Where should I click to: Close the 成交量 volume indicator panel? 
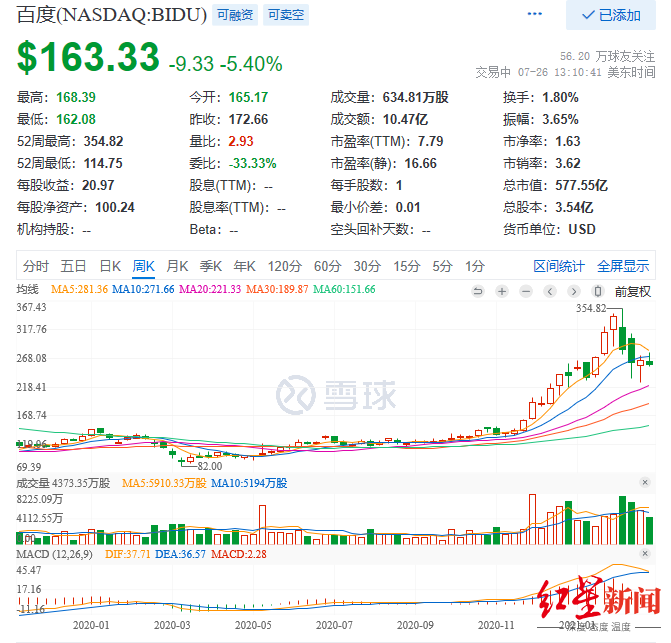645,483
